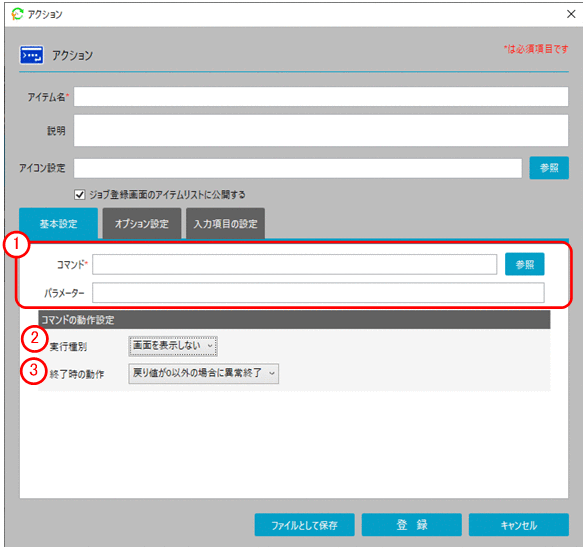Click the app logo in the title bar
Viewport: 587px width, 551px height.
coord(17,14)
